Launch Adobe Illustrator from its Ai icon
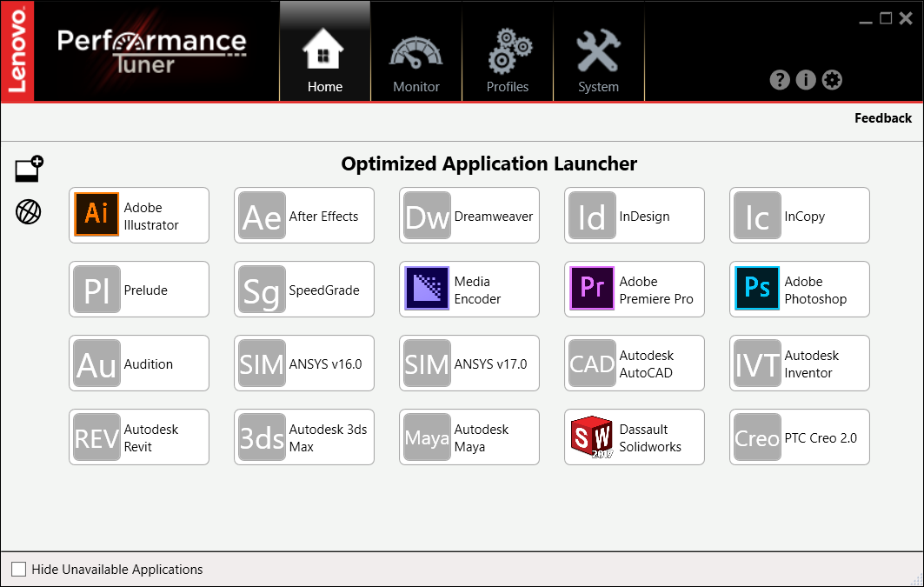Viewport: 924px width, 587px height. pos(96,215)
